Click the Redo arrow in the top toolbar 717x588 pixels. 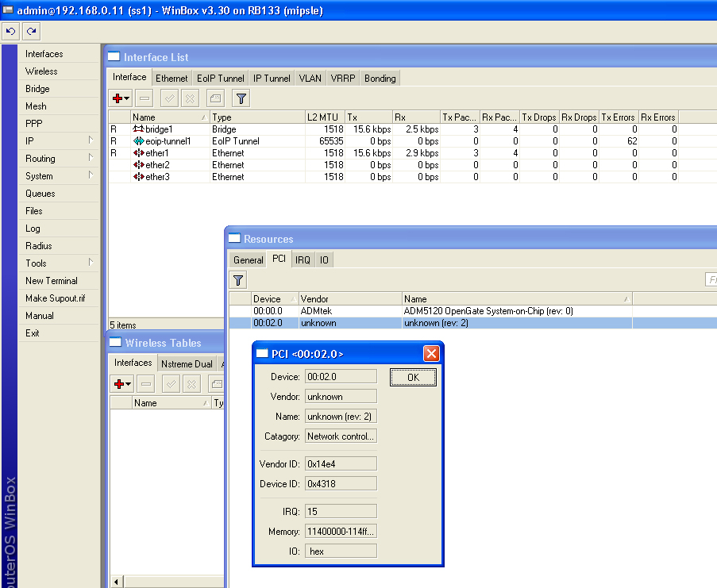pos(31,32)
